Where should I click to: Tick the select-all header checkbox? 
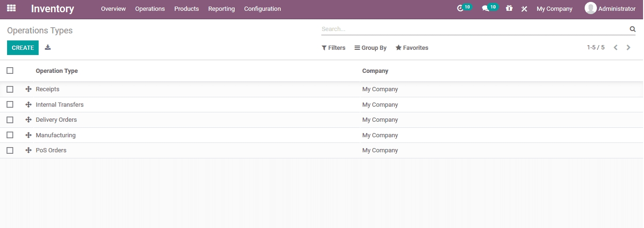[x=10, y=71]
